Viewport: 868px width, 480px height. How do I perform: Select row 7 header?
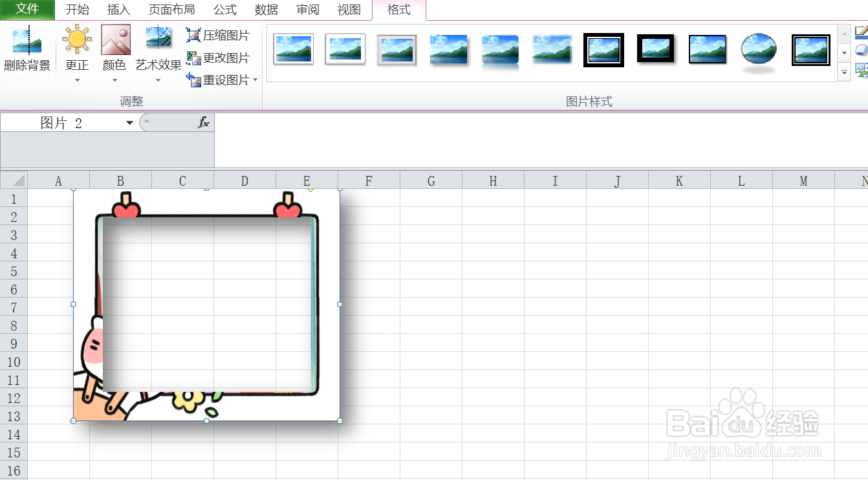click(14, 307)
